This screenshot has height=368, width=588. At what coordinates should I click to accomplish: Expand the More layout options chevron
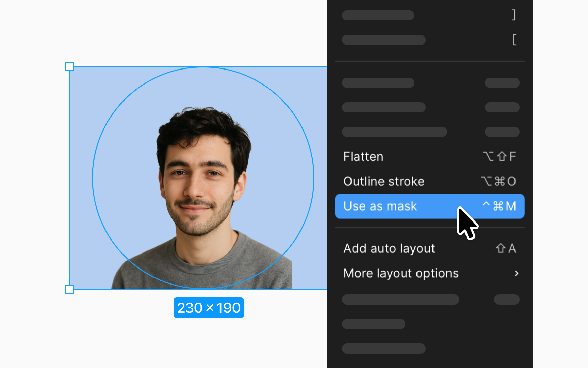pyautogui.click(x=517, y=273)
